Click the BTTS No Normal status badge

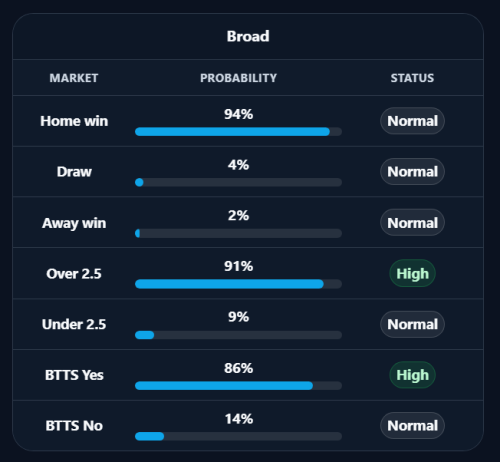click(412, 426)
